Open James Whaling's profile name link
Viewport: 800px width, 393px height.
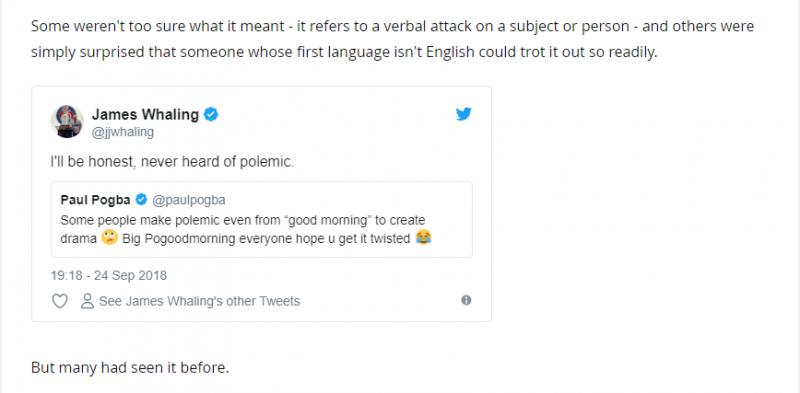[145, 114]
